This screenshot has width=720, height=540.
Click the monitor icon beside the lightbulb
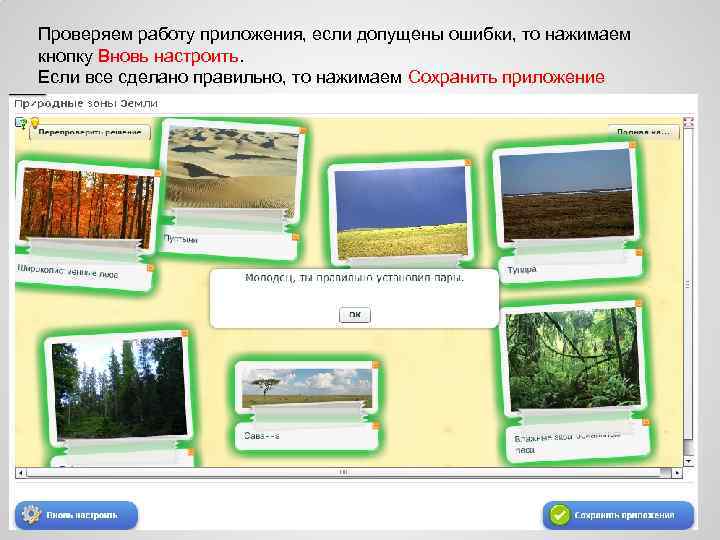[x=21, y=123]
